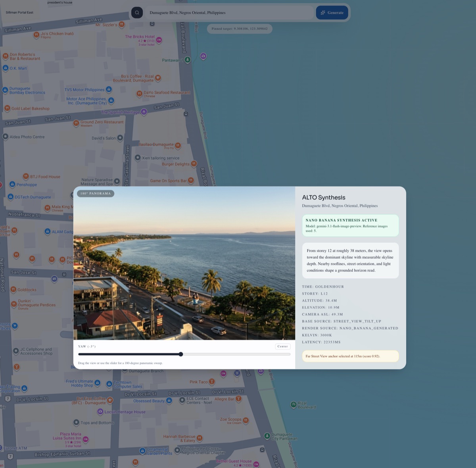Click Zoe Scoops ice cream pin

[x=246, y=420]
